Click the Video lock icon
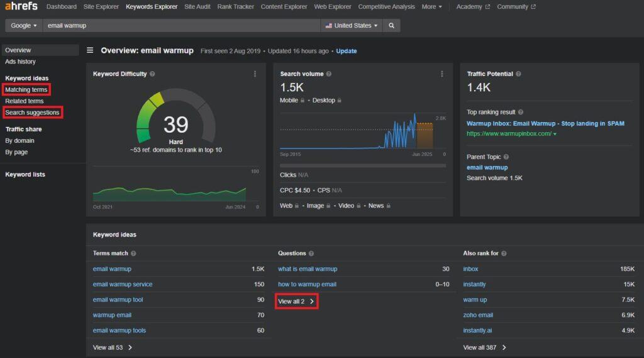Image resolution: width=644 pixels, height=358 pixels. click(x=358, y=206)
